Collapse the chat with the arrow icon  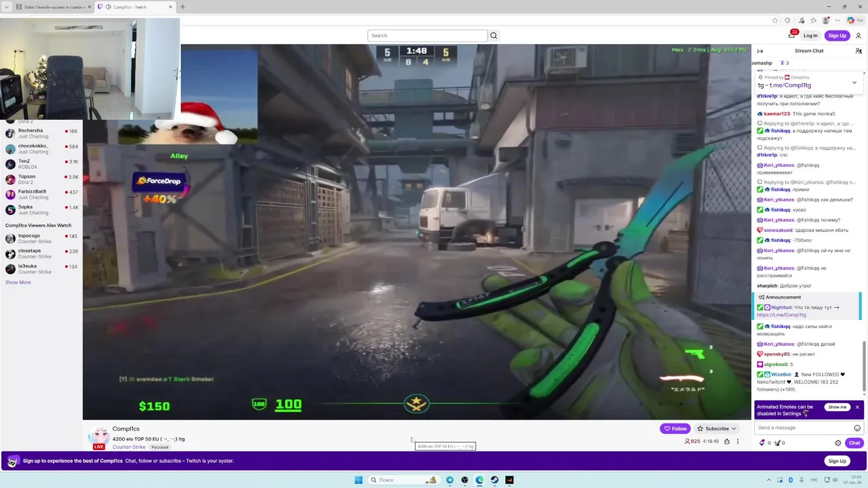[x=760, y=51]
